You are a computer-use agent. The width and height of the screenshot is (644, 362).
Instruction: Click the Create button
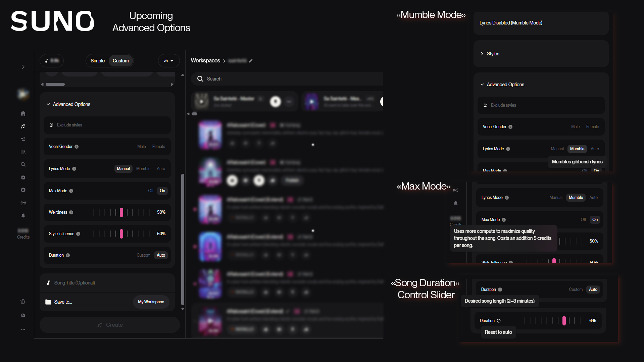pos(110,325)
